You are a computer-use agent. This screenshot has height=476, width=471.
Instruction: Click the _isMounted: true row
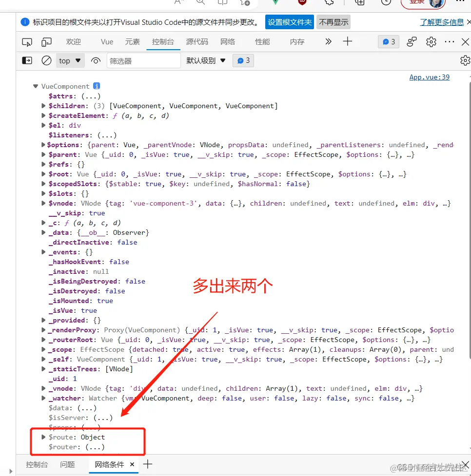coord(81,301)
